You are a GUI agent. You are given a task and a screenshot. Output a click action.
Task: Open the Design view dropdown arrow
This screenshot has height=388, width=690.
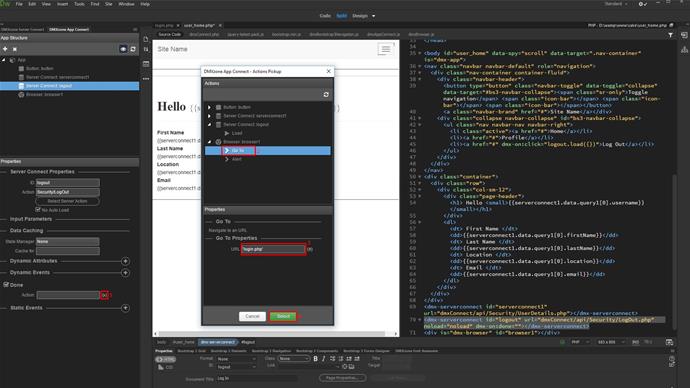coord(374,16)
